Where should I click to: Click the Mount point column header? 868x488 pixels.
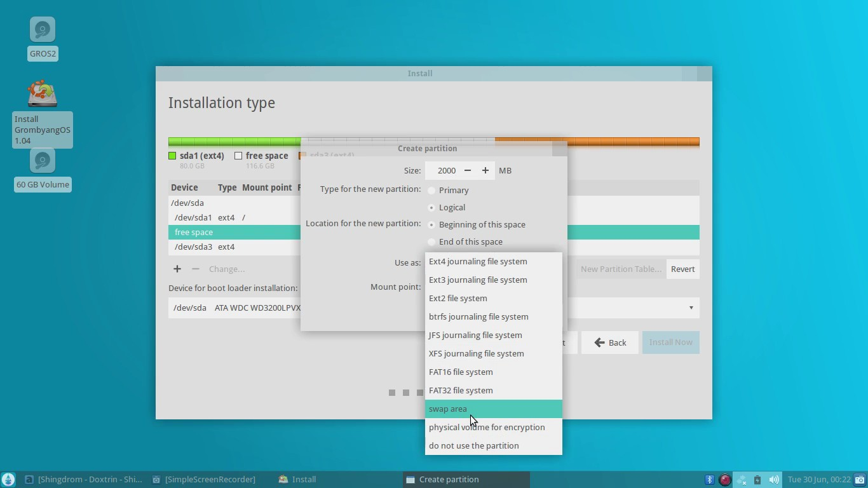pyautogui.click(x=267, y=188)
